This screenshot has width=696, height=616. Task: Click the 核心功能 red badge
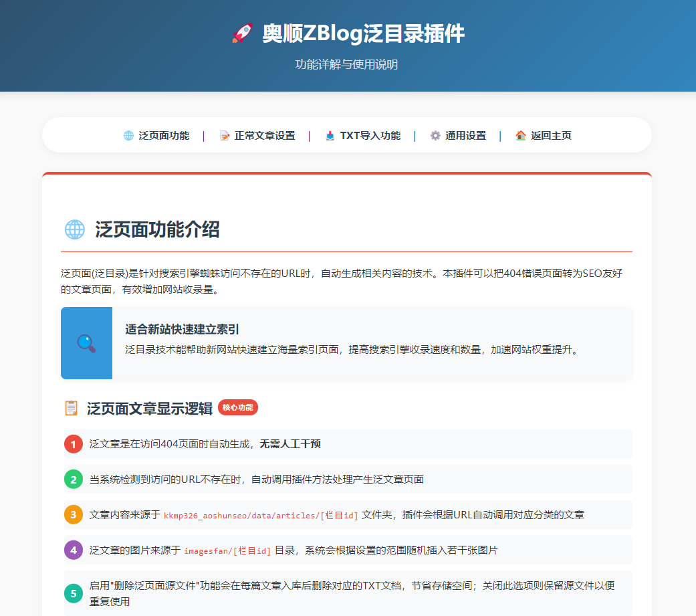[x=238, y=407]
